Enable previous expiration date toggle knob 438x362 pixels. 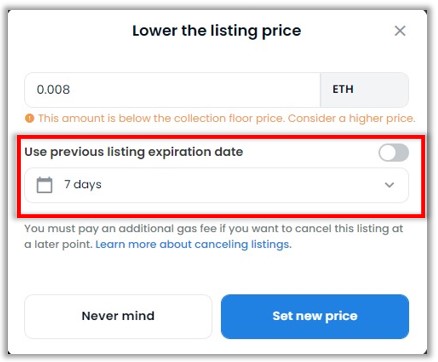387,153
